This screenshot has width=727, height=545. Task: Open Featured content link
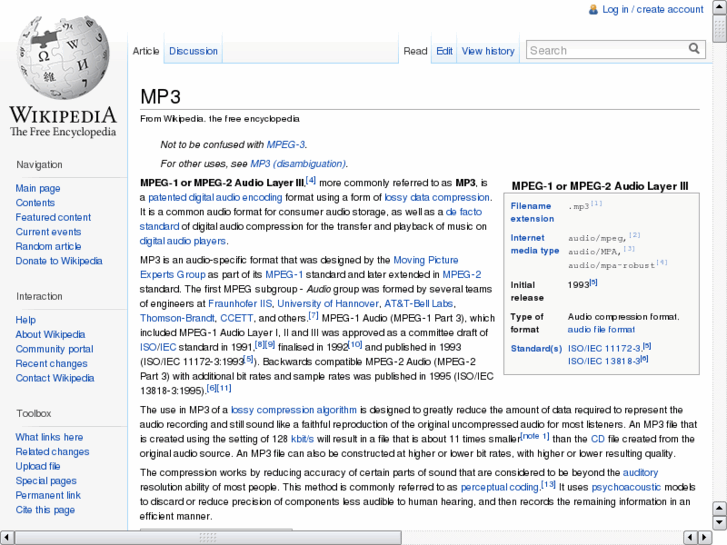pyautogui.click(x=53, y=217)
